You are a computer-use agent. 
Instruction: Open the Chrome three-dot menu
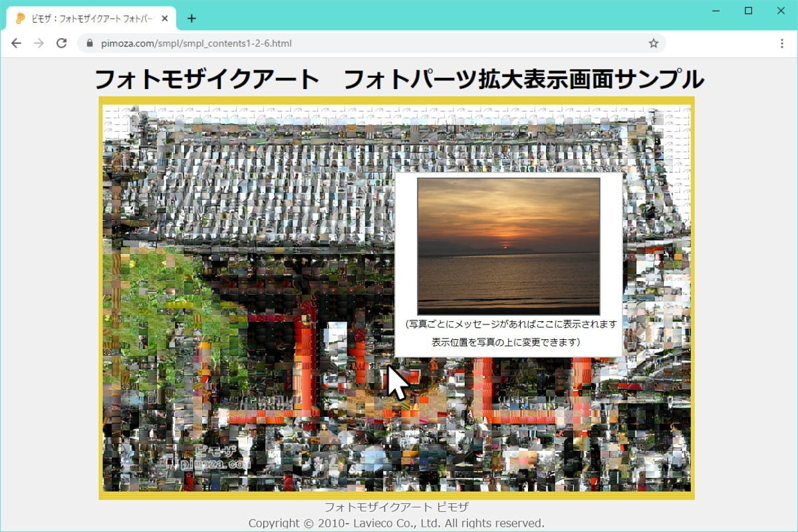[781, 43]
